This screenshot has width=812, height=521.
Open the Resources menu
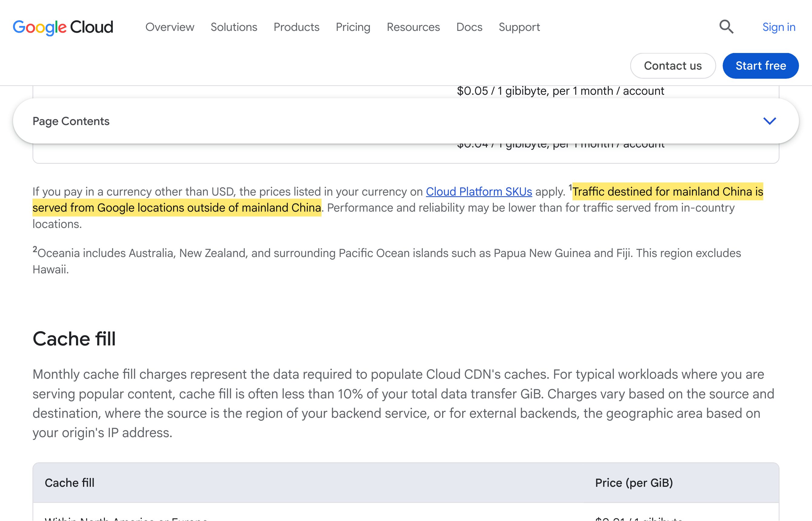click(x=413, y=27)
